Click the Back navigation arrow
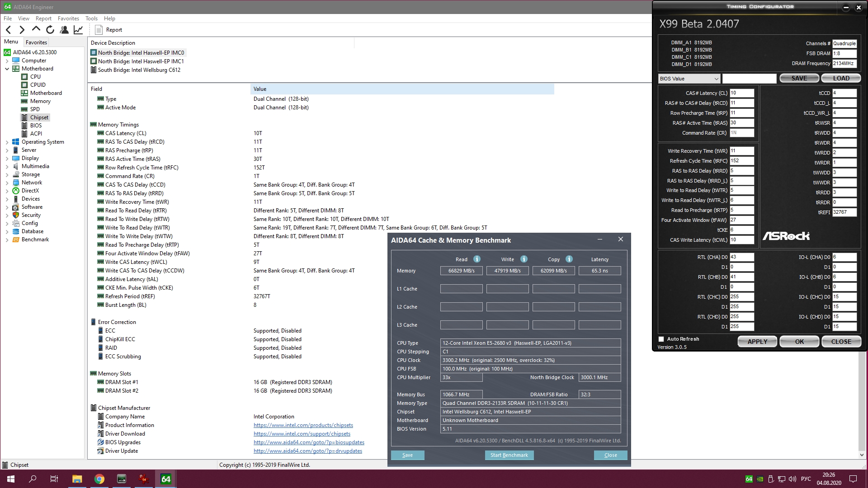The width and height of the screenshot is (868, 488). [x=9, y=30]
